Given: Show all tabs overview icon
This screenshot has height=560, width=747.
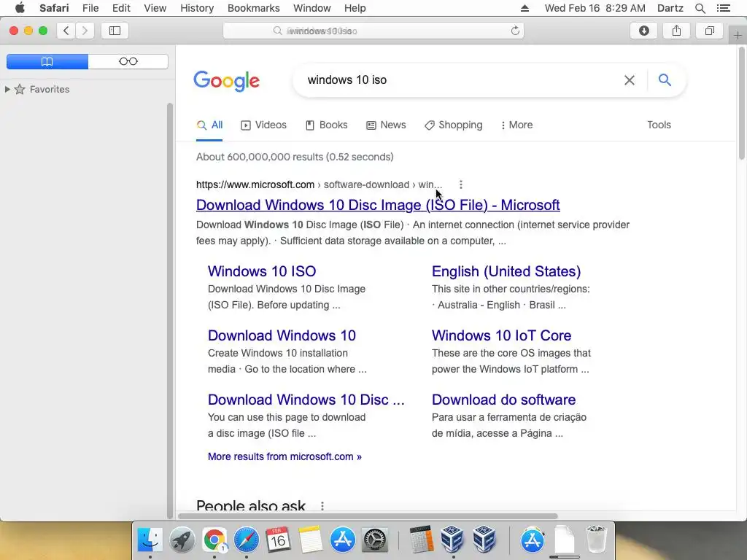Looking at the screenshot, I should point(709,31).
